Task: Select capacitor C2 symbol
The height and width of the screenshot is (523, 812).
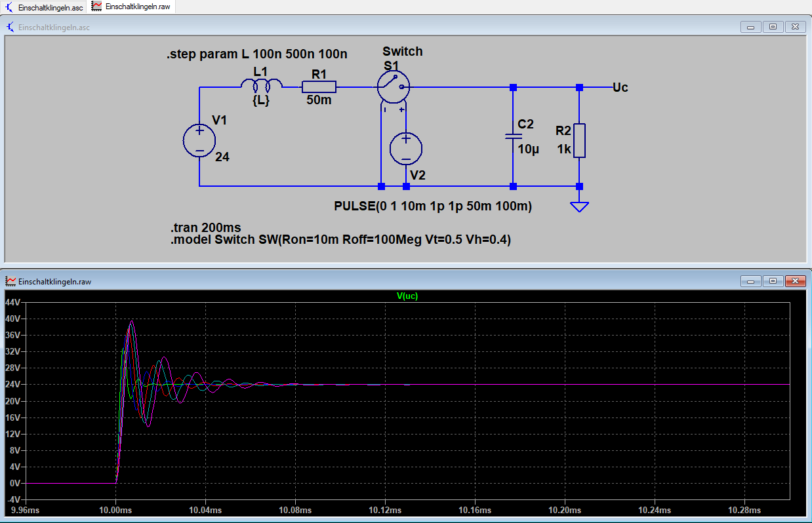Action: tap(513, 136)
